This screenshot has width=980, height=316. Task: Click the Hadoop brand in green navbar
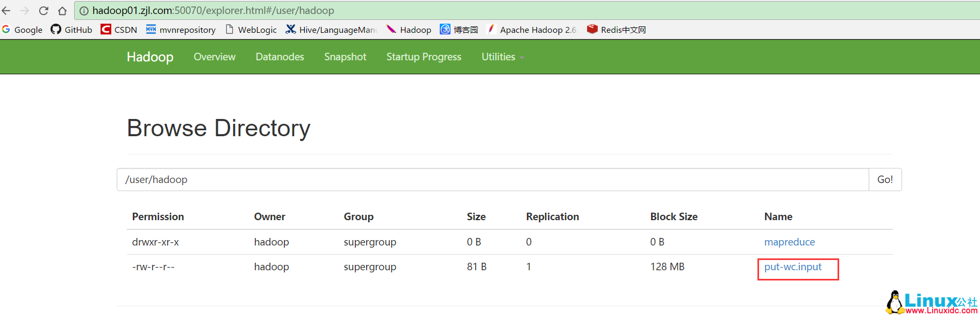[x=150, y=57]
